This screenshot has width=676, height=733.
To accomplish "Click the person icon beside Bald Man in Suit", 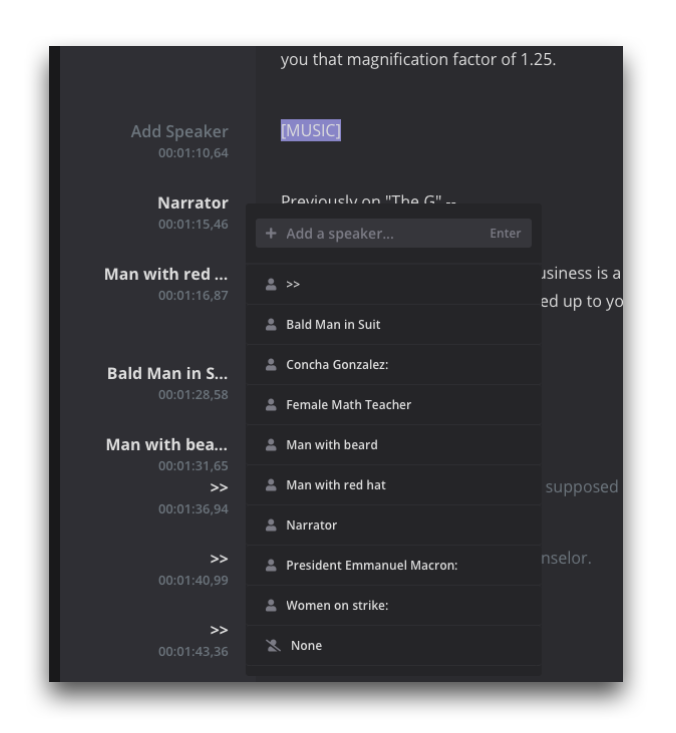I will pyautogui.click(x=271, y=324).
